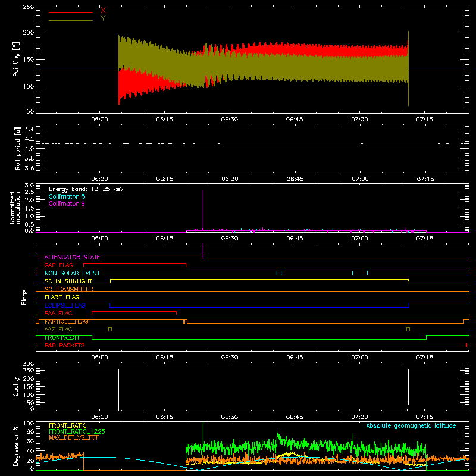
Task: Select the blue "ECLIPSE_FLAG" label
Action: pos(65,305)
